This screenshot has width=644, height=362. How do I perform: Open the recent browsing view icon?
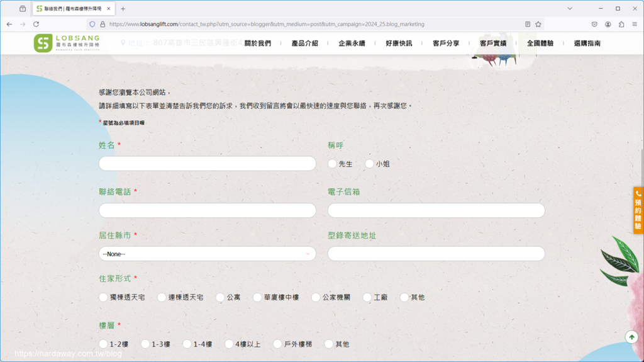pyautogui.click(x=23, y=9)
